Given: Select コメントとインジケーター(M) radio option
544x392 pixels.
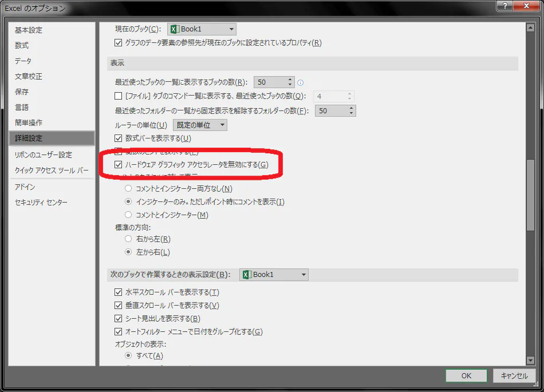Looking at the screenshot, I should 128,215.
